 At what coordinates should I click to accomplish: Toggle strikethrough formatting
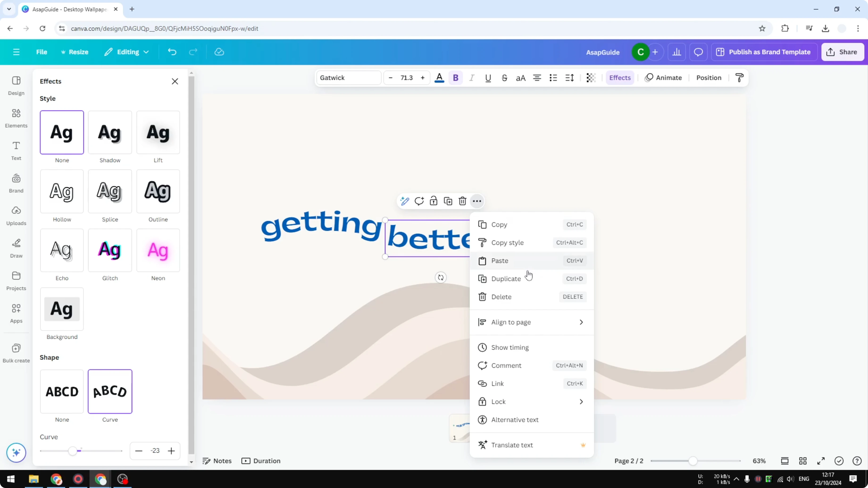pos(505,78)
